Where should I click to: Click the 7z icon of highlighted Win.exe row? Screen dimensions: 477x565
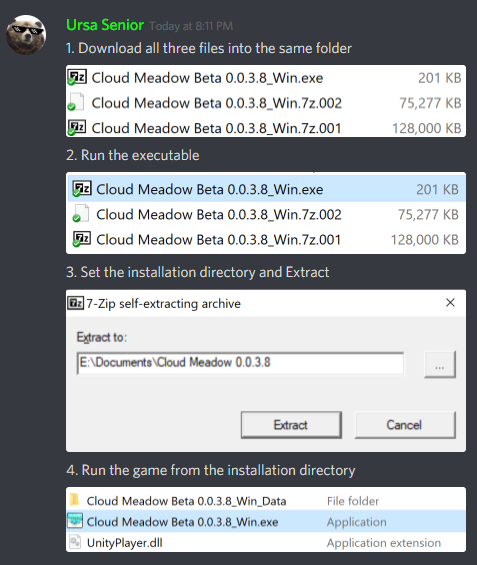click(82, 188)
